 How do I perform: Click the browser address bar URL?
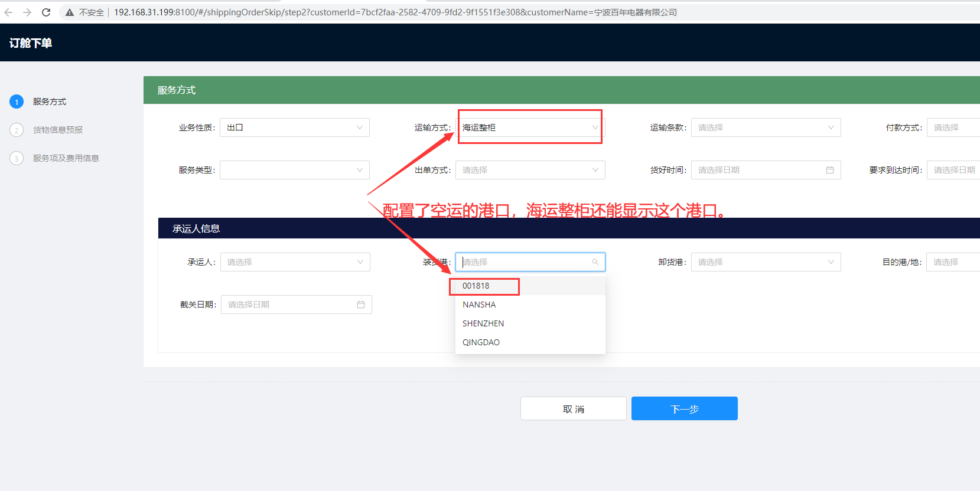coord(395,12)
